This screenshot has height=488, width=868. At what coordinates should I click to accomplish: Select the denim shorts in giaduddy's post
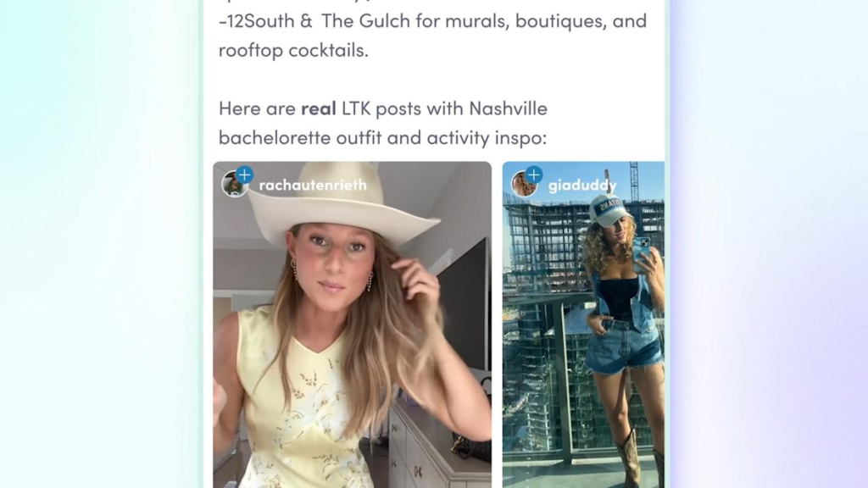click(x=625, y=347)
